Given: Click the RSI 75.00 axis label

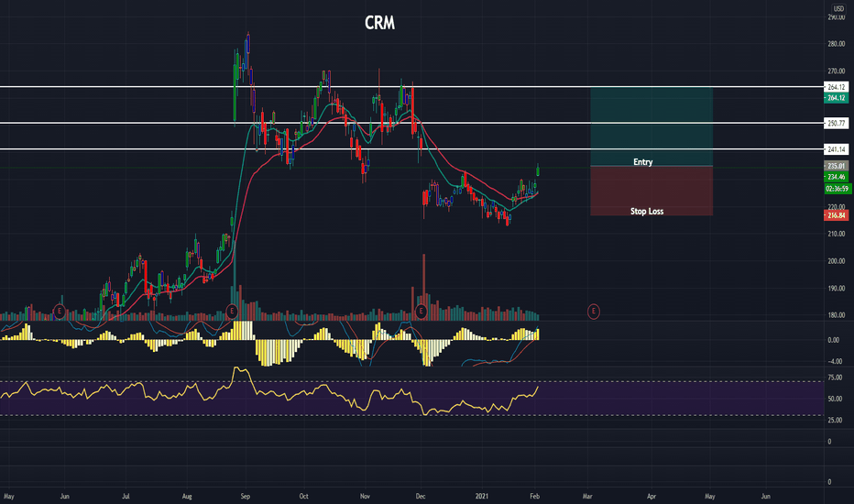Looking at the screenshot, I should (835, 377).
